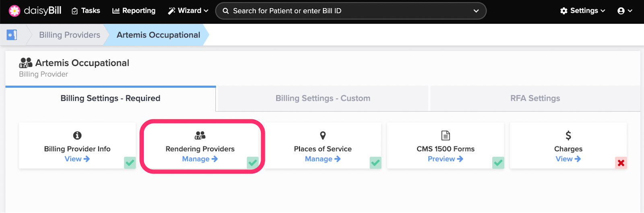Image resolution: width=644 pixels, height=213 pixels.
Task: Click the green checkmark on CMS 1500 Forms
Action: [x=498, y=163]
